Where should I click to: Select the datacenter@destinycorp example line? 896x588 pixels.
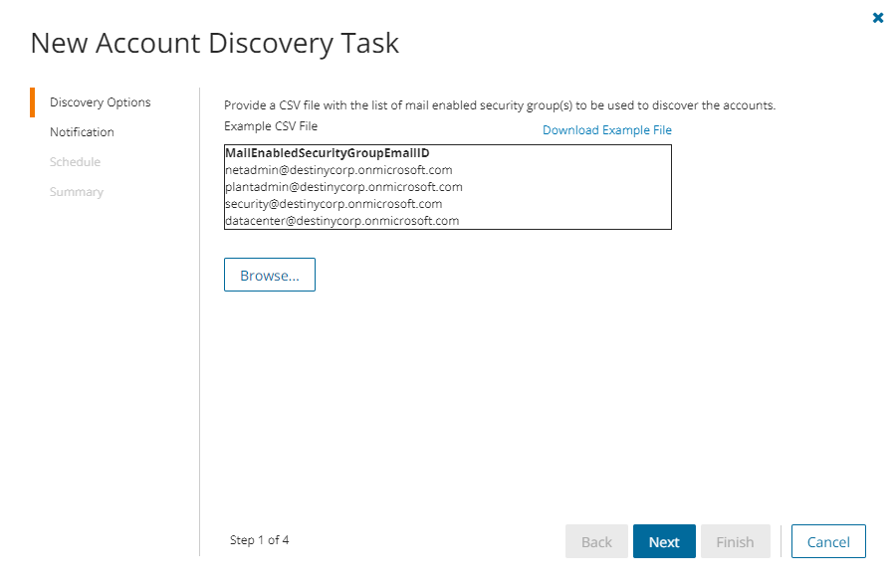tap(341, 221)
